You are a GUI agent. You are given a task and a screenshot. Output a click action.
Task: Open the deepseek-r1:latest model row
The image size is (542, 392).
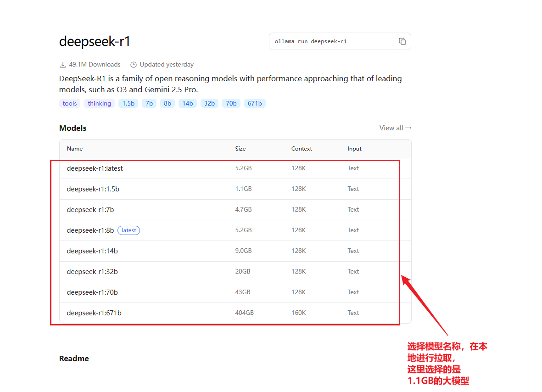(x=95, y=168)
